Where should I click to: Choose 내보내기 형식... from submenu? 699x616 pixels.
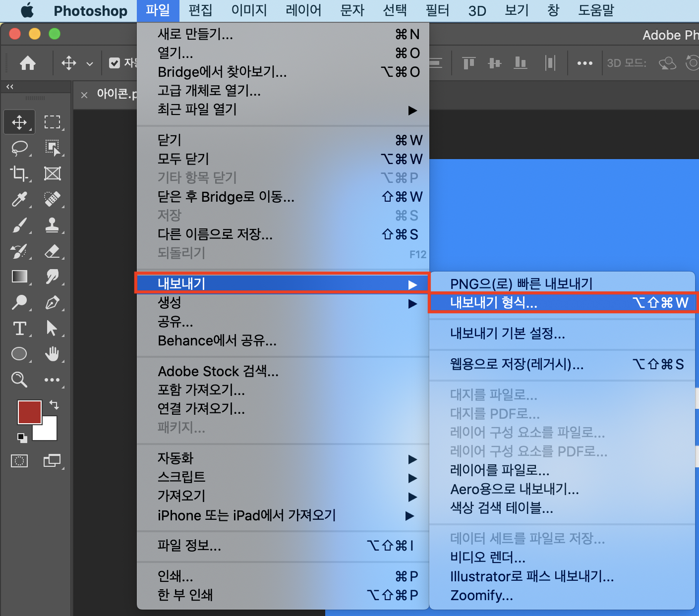point(562,302)
